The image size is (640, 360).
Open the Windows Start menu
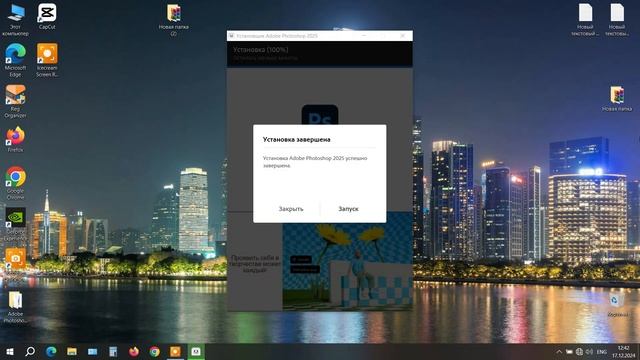[9, 351]
